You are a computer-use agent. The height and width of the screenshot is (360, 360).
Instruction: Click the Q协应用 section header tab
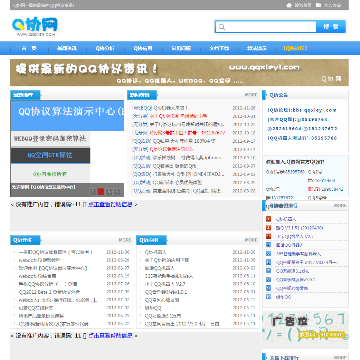(152, 240)
